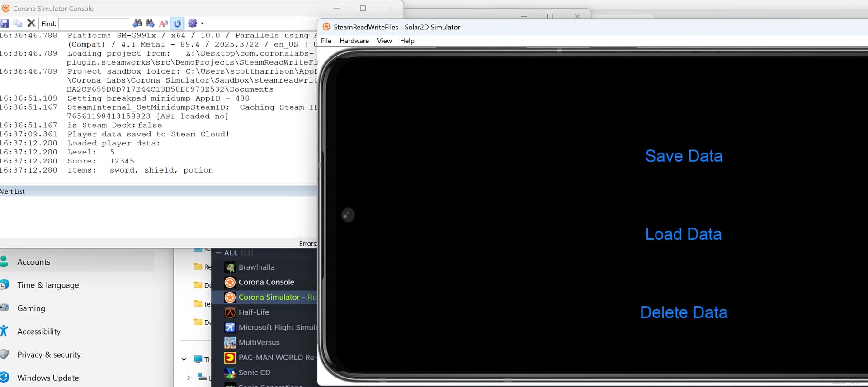Click the Half-Life lambda icon
Viewport: 868px width, 387px height.
point(230,312)
